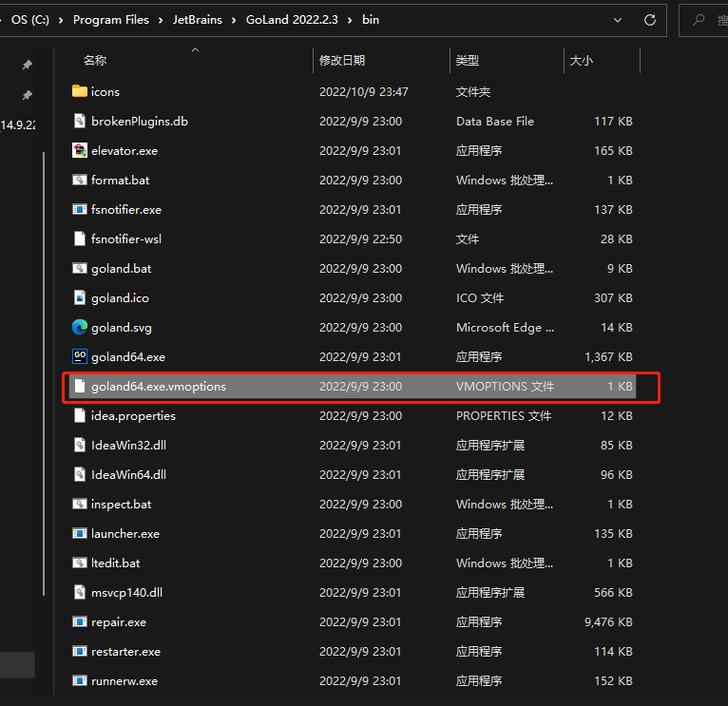Select the file name brokenPlugins.db
The width and height of the screenshot is (728, 706).
140,121
